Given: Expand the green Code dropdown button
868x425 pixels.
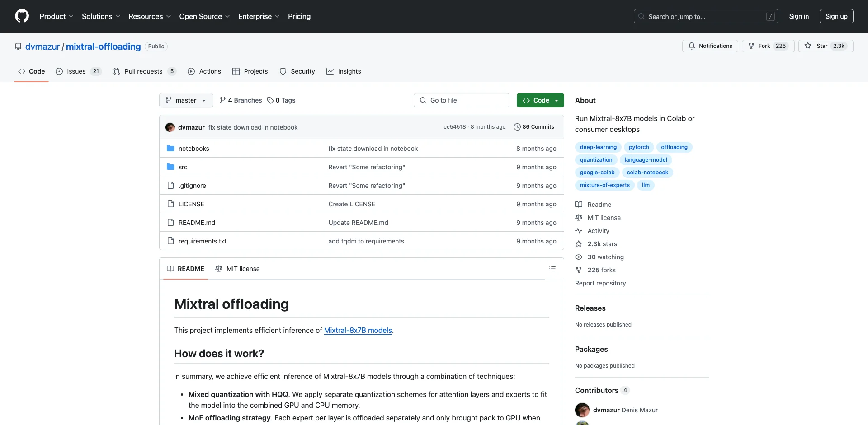Looking at the screenshot, I should pyautogui.click(x=540, y=100).
